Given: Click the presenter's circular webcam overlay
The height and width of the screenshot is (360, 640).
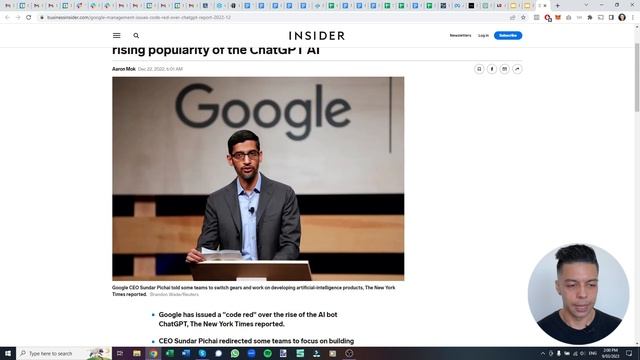Looking at the screenshot, I should coord(578,294).
